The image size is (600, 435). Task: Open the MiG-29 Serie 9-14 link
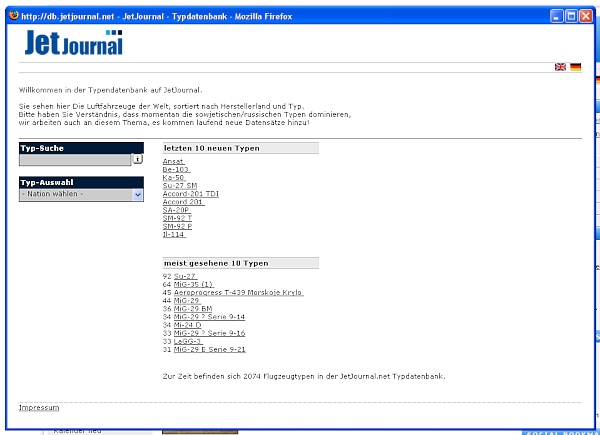point(209,317)
